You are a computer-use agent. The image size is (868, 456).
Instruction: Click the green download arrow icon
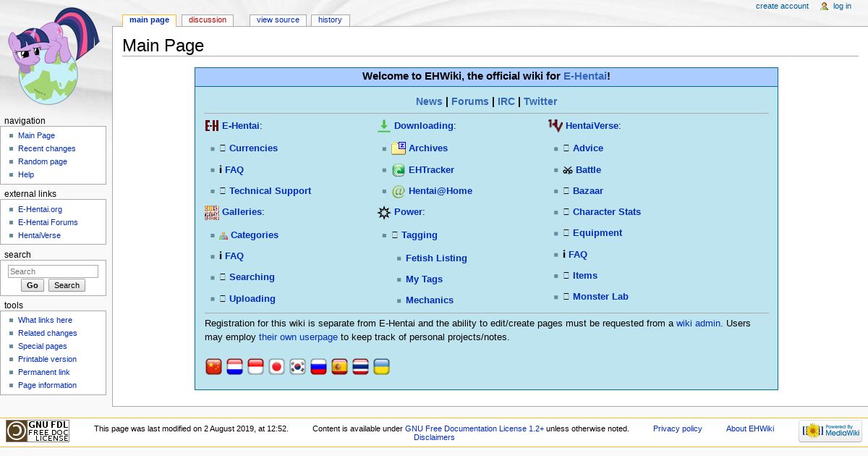pyautogui.click(x=384, y=126)
